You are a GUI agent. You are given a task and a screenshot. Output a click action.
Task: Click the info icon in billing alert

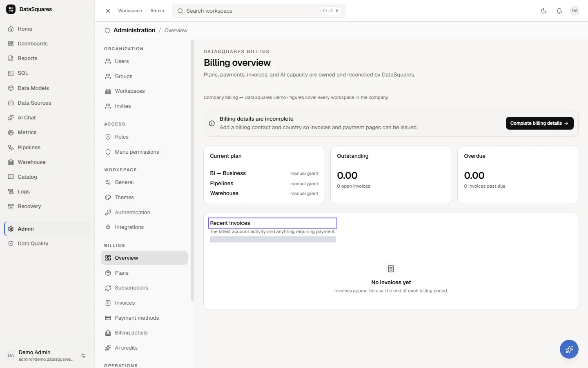click(212, 123)
